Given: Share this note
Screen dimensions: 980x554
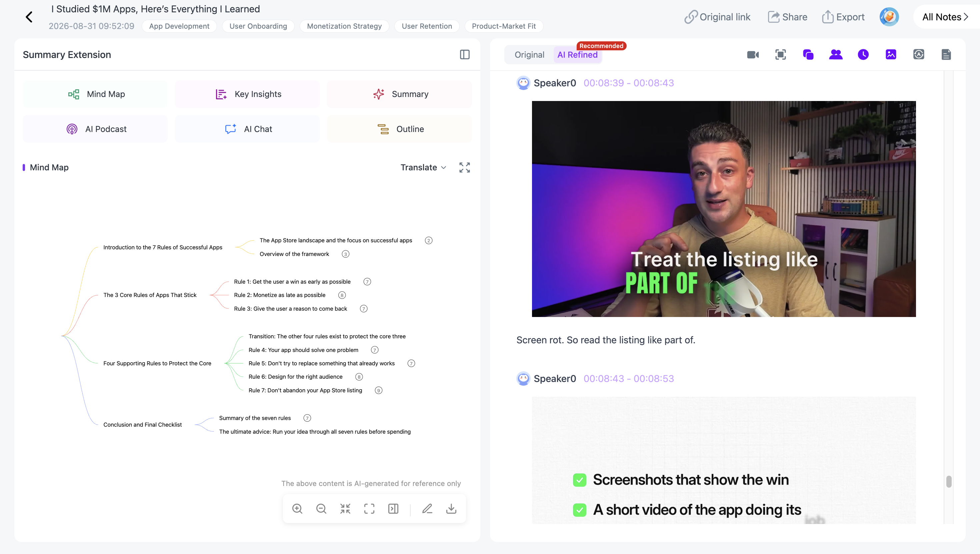Looking at the screenshot, I should click(x=787, y=17).
